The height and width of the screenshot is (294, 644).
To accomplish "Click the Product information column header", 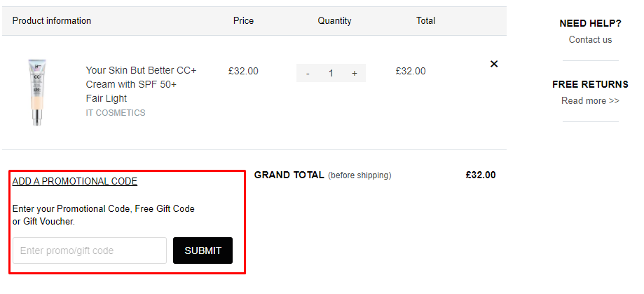I will tap(52, 21).
